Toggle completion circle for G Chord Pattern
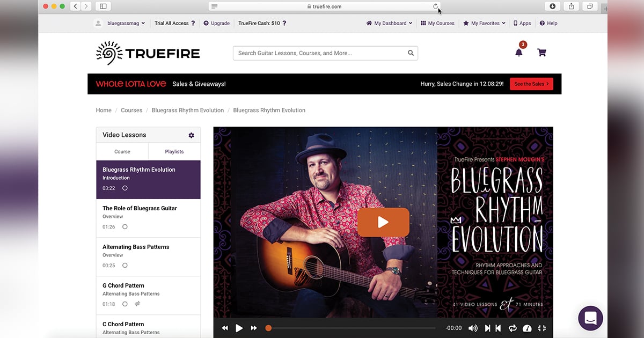 tap(125, 304)
